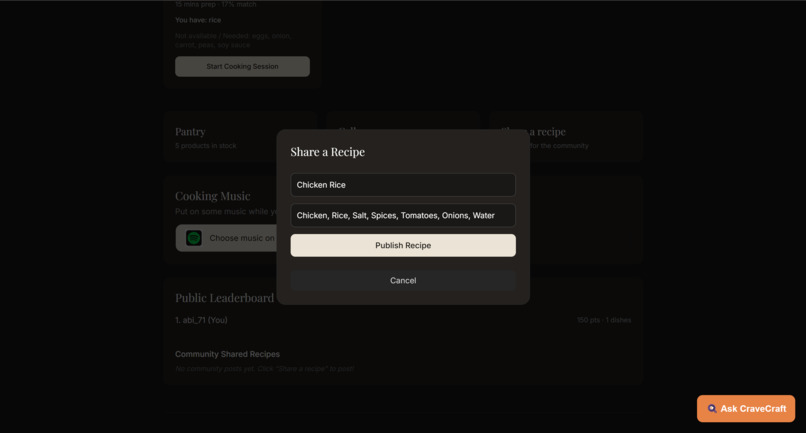This screenshot has width=806, height=433.
Task: Focus the Chicken Rice recipe name field
Action: point(403,185)
